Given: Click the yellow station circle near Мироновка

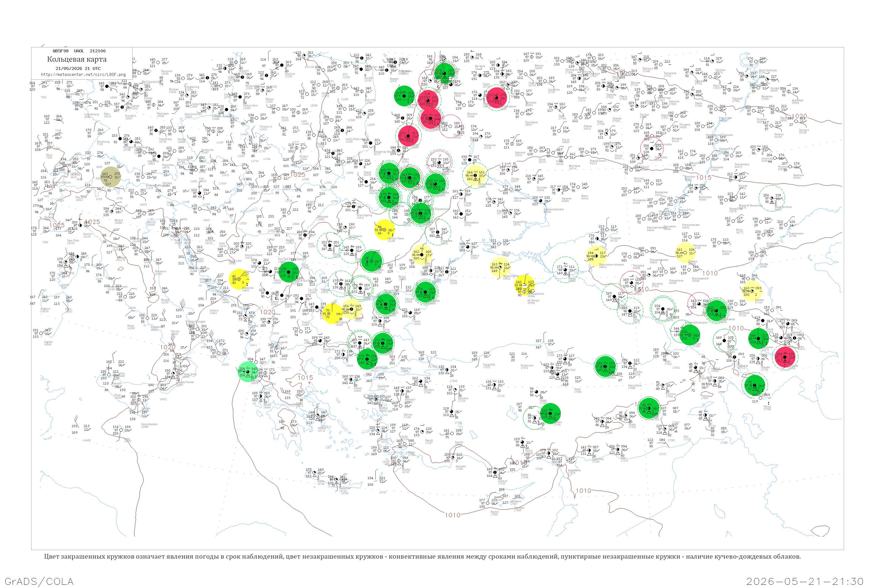Looking at the screenshot, I should 475,175.
